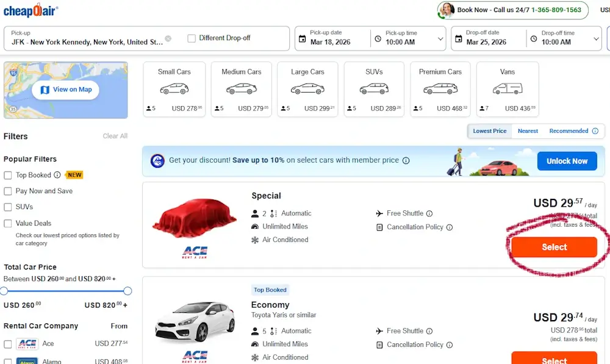Check the Top Booked filter
The height and width of the screenshot is (364, 610).
pyautogui.click(x=8, y=176)
